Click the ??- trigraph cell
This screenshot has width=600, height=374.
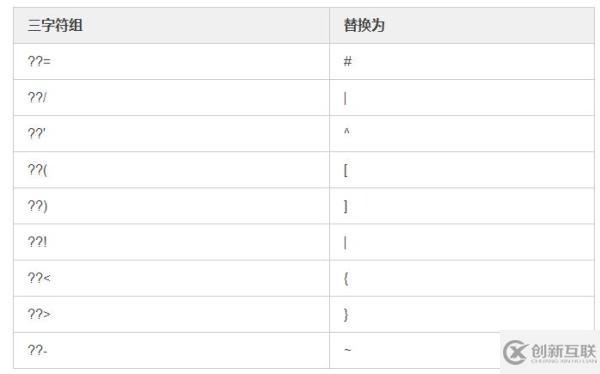(x=171, y=350)
